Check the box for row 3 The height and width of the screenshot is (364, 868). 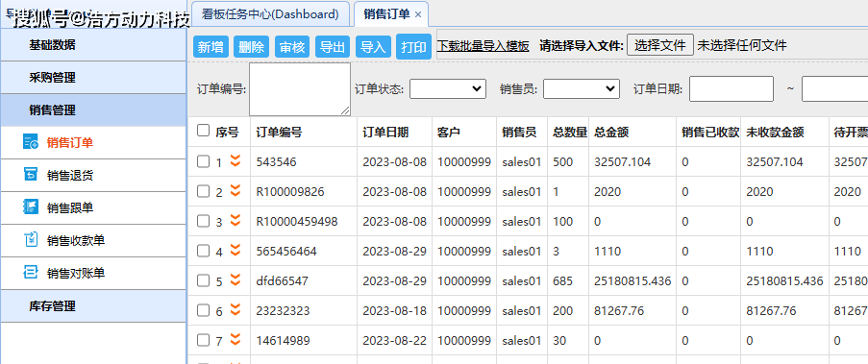point(203,221)
